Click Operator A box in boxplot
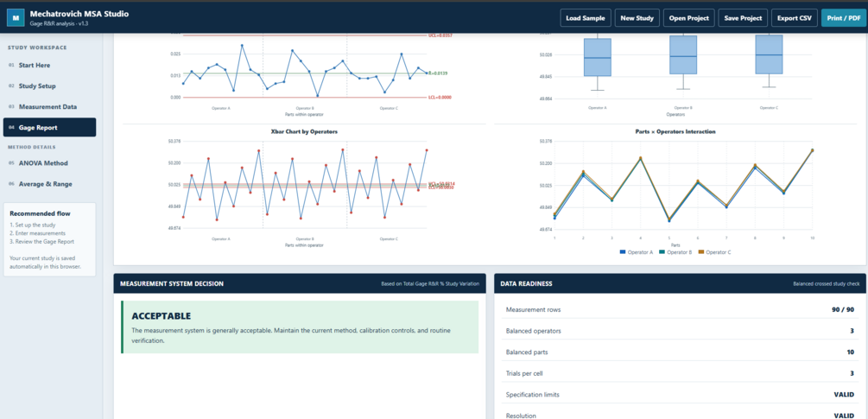This screenshot has width=868, height=419. click(598, 58)
